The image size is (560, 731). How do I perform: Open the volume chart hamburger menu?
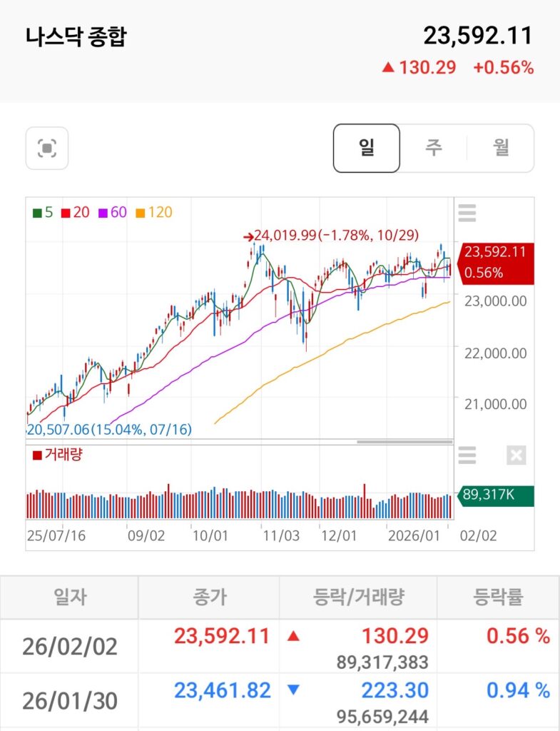[x=467, y=455]
